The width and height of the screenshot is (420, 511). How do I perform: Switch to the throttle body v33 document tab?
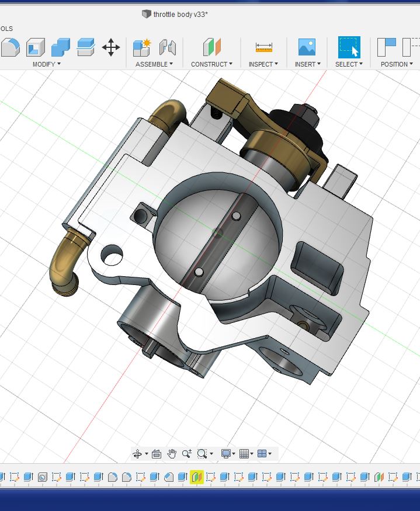(x=175, y=15)
